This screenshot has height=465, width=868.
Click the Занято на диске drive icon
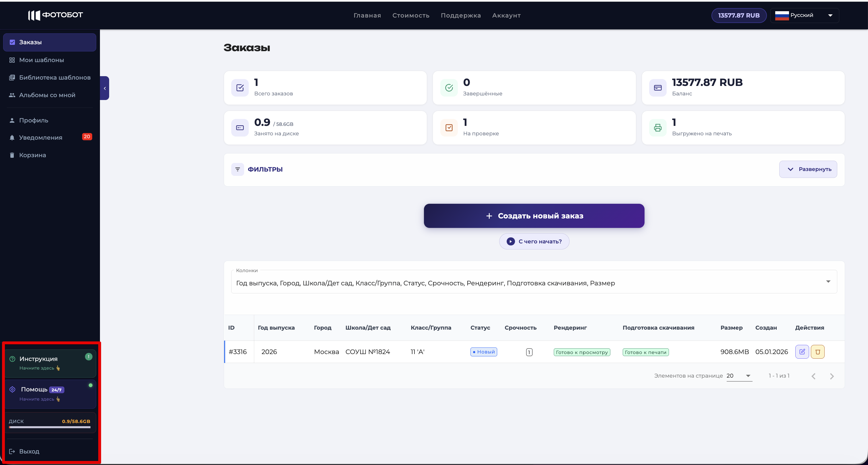coord(240,128)
